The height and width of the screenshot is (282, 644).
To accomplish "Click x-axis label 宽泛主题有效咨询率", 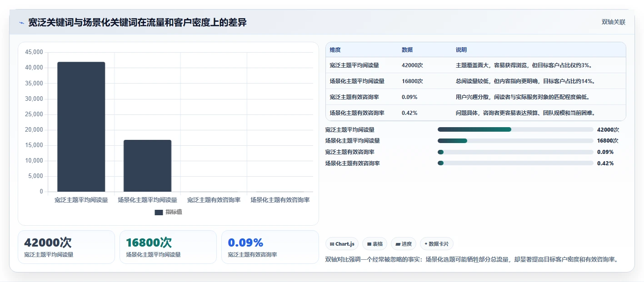I will tap(214, 200).
